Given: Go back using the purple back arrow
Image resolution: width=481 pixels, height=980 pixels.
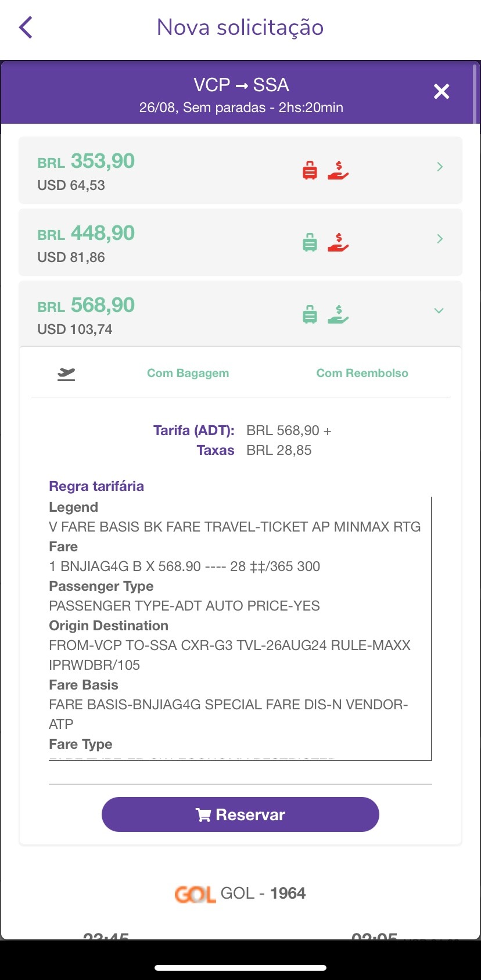Looking at the screenshot, I should (x=26, y=27).
